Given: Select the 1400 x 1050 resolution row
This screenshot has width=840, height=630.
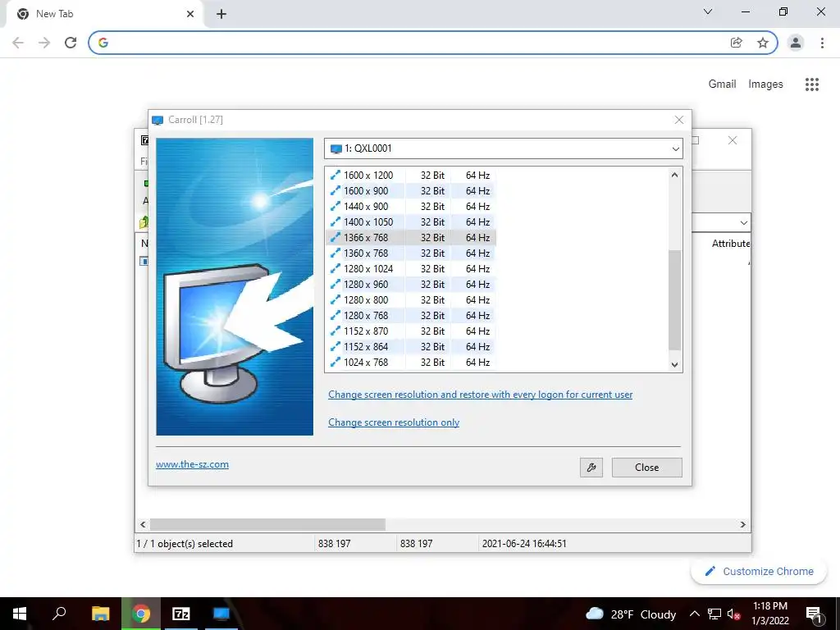Looking at the screenshot, I should (x=410, y=221).
